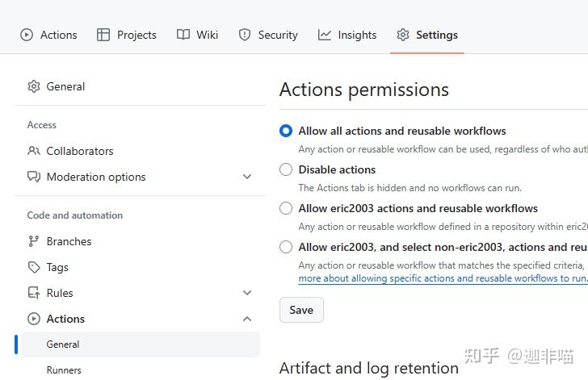Click the Security shield icon
This screenshot has width=588, height=380.
coord(245,35)
